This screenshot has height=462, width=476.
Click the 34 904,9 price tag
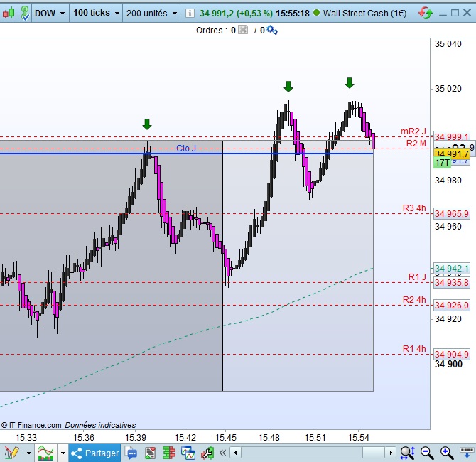pyautogui.click(x=451, y=354)
